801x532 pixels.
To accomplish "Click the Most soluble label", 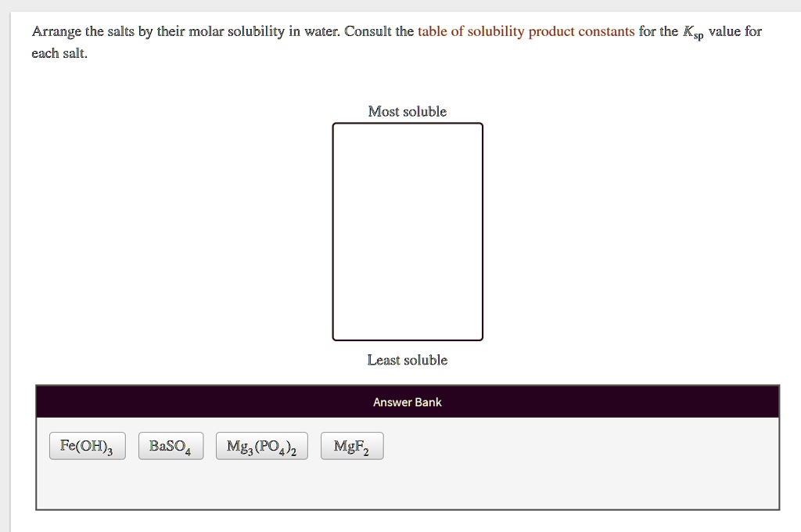I will point(408,111).
